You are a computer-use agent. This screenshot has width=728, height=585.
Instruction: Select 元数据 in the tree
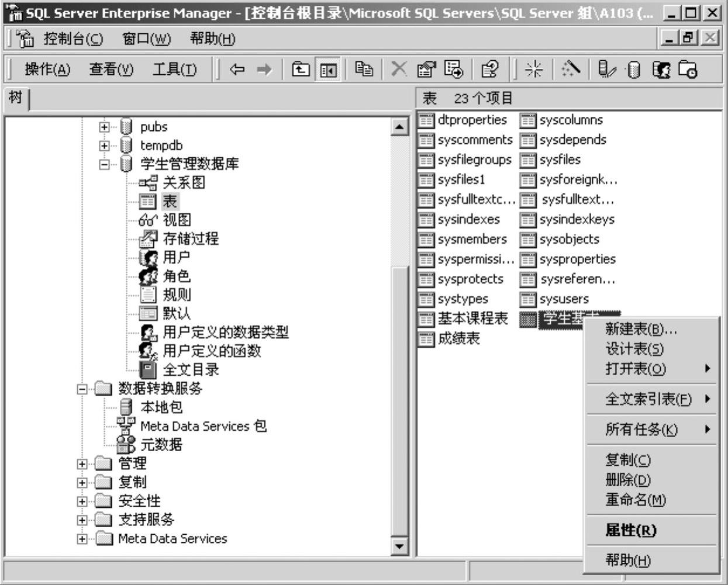(x=161, y=445)
